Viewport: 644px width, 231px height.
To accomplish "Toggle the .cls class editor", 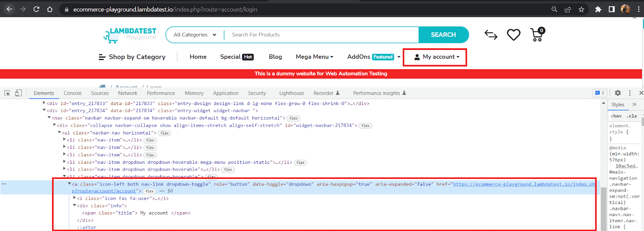I will click(632, 116).
